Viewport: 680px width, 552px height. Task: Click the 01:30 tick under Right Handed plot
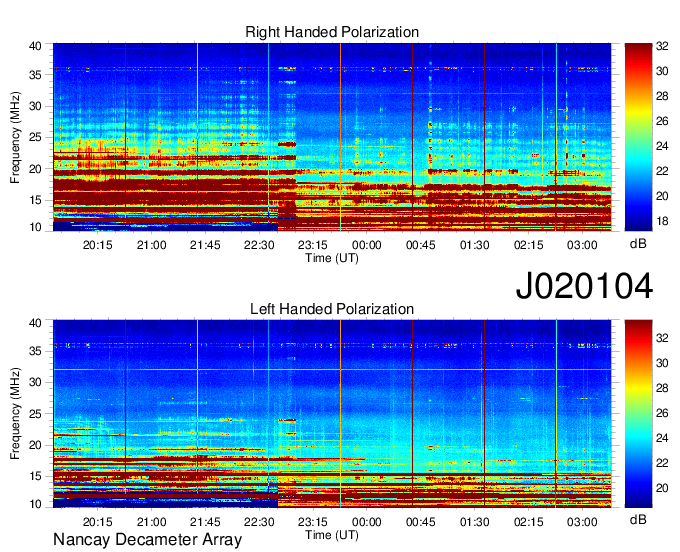coord(474,245)
